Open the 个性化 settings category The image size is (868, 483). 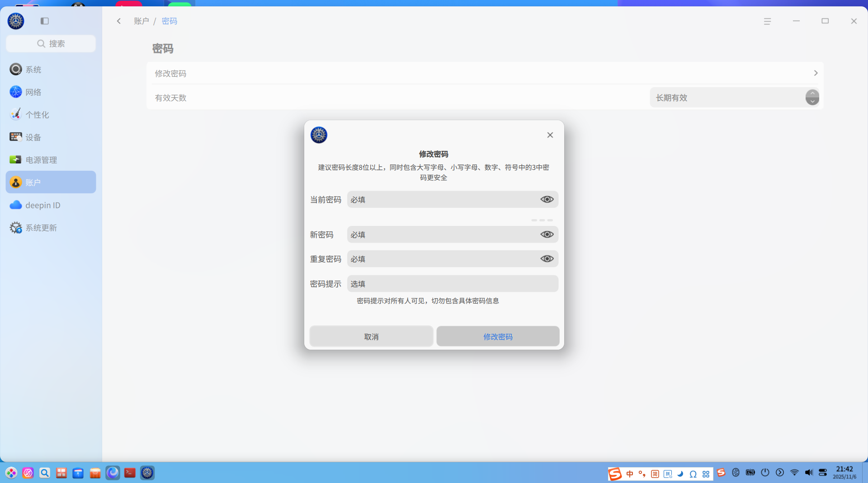coord(51,114)
